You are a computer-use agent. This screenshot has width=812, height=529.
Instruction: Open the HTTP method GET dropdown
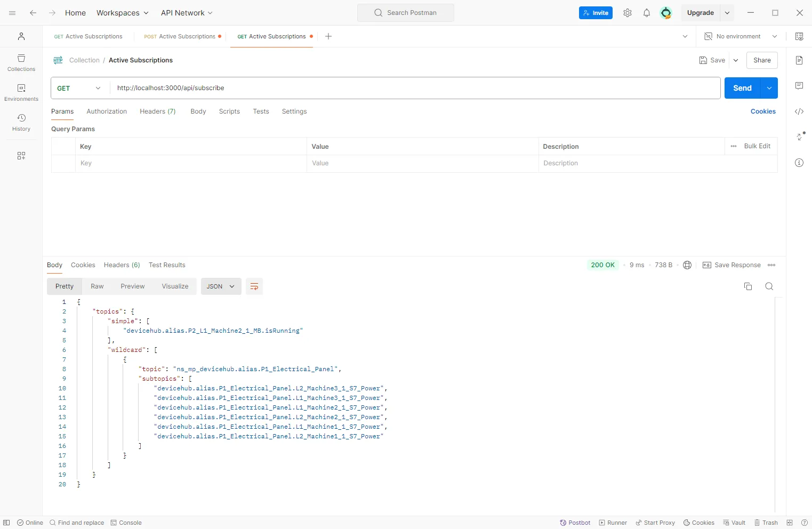(80, 88)
